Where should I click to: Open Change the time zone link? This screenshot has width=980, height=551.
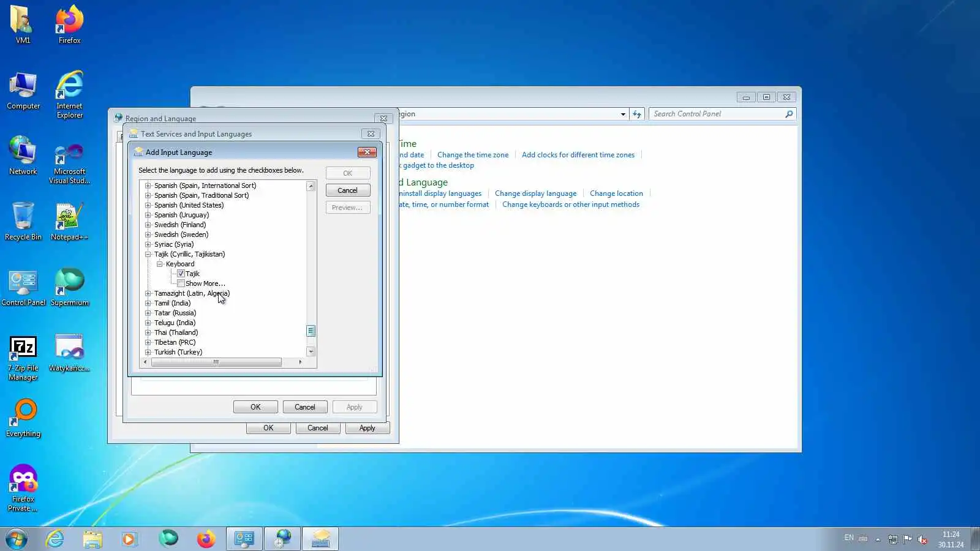tap(473, 155)
